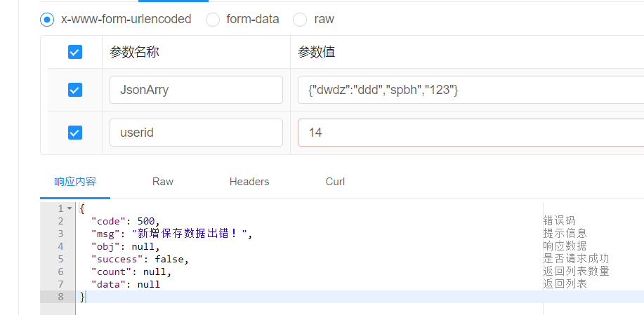Click the 参数值 column header
Viewport: 644px width, 315px height.
coord(317,52)
